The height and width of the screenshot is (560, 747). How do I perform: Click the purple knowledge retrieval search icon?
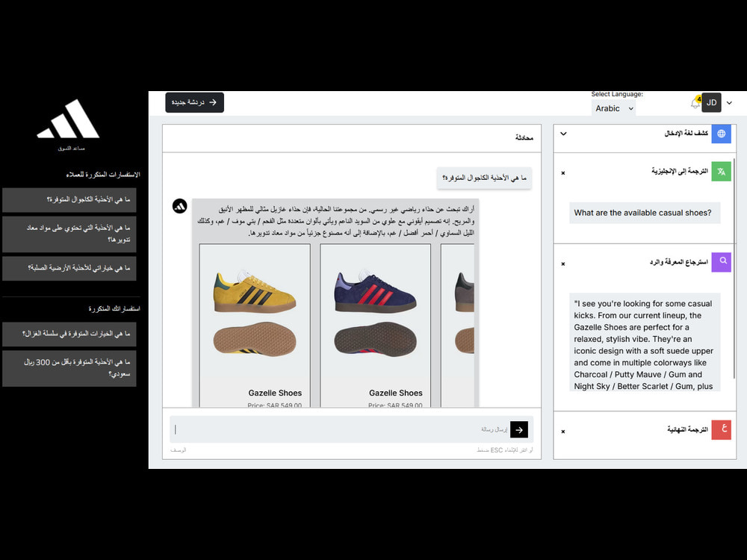coord(722,262)
